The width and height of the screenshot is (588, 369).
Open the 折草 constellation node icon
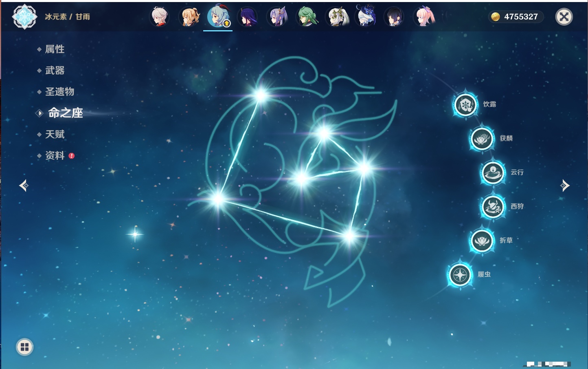point(482,241)
